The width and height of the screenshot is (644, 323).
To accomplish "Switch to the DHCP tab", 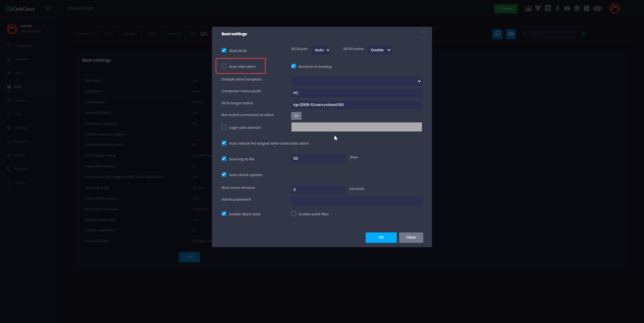I will tap(152, 34).
